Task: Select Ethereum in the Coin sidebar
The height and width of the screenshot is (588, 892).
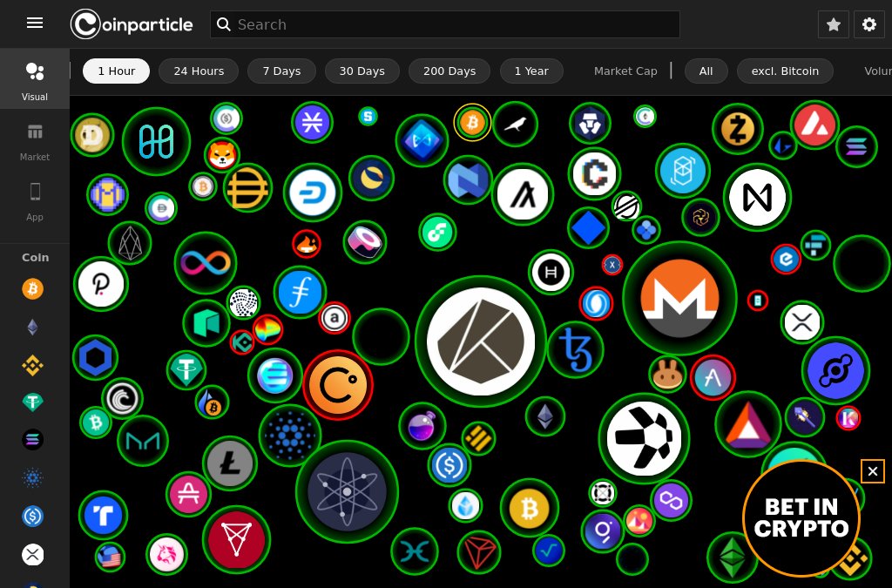Action: (x=32, y=327)
